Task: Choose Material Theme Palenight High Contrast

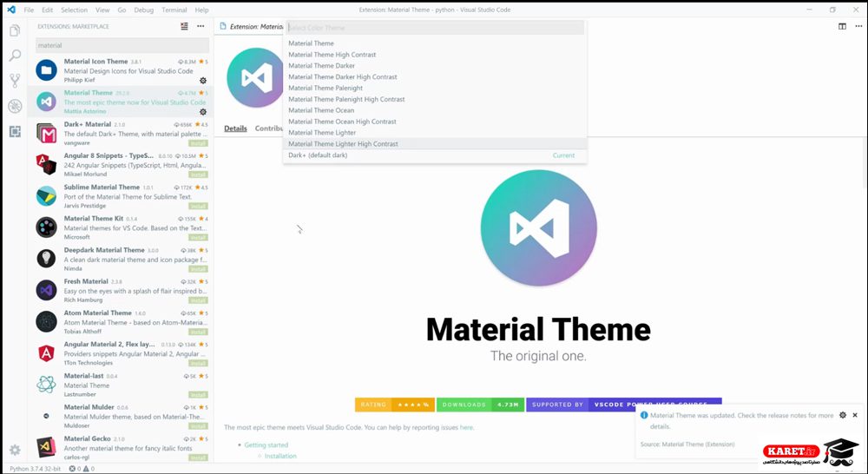Action: (435, 99)
